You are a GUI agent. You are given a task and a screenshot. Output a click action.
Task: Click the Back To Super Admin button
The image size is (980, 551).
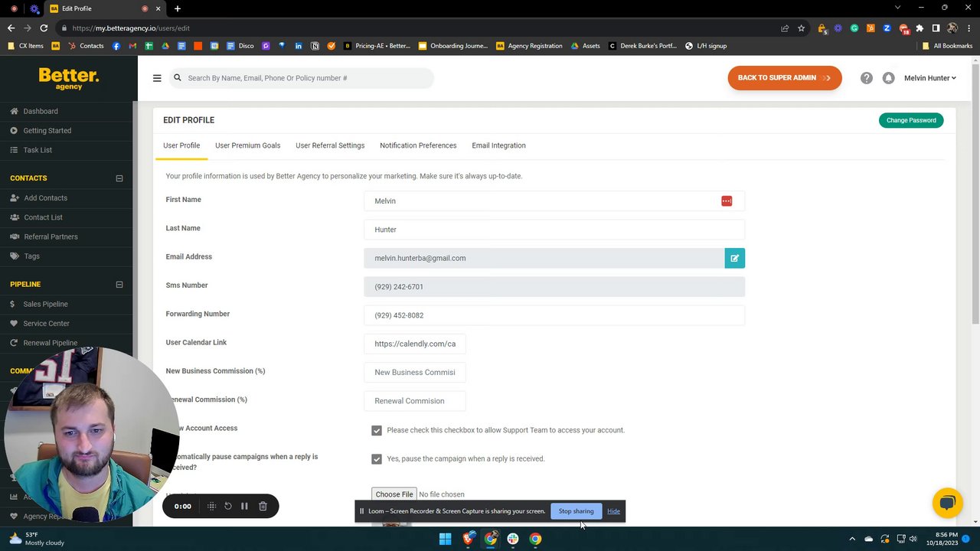785,78
